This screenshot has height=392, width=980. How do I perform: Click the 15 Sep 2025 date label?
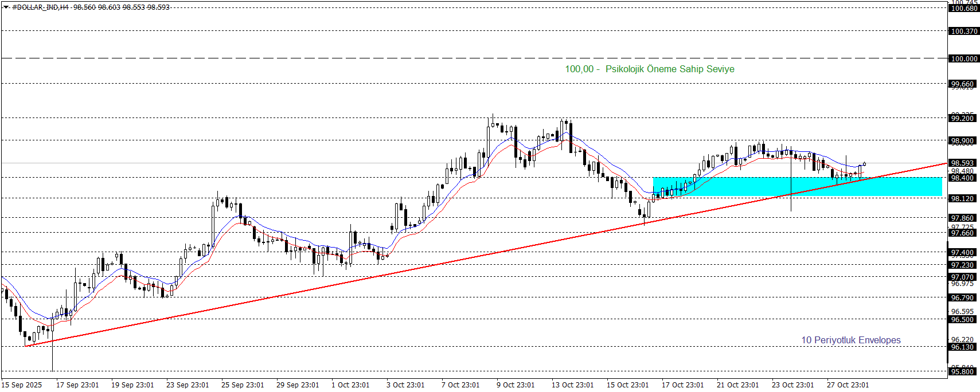[22, 385]
